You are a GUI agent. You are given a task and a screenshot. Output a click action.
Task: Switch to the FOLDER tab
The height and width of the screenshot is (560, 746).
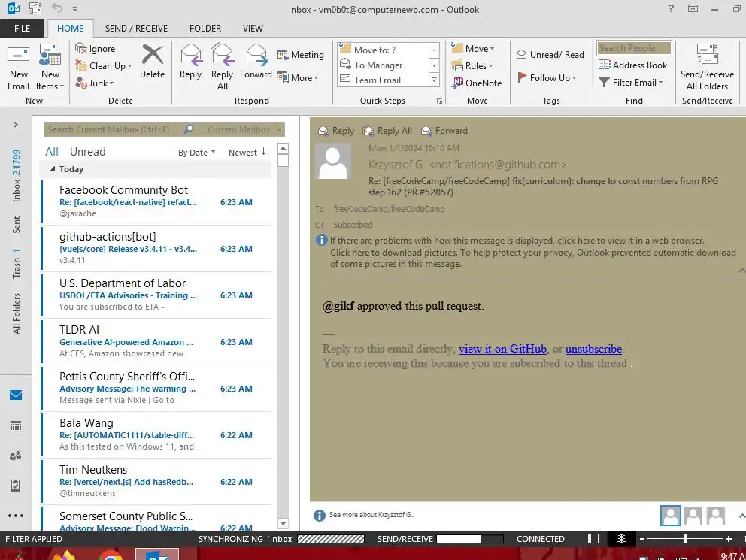click(205, 29)
